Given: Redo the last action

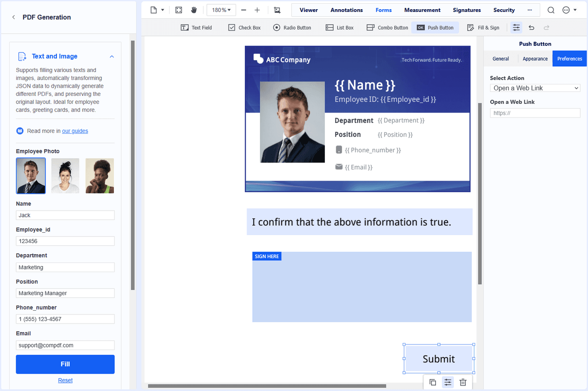Looking at the screenshot, I should (x=546, y=28).
